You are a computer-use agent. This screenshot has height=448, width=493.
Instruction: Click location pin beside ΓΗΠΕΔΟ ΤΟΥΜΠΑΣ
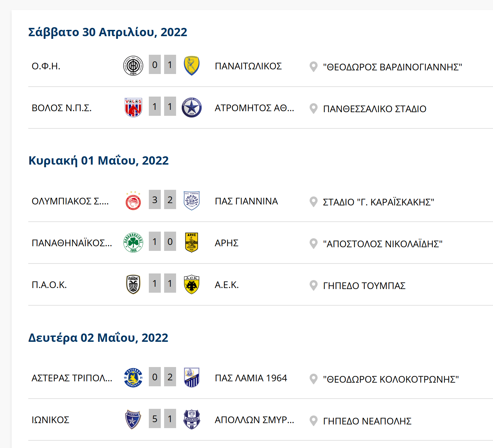click(x=313, y=285)
